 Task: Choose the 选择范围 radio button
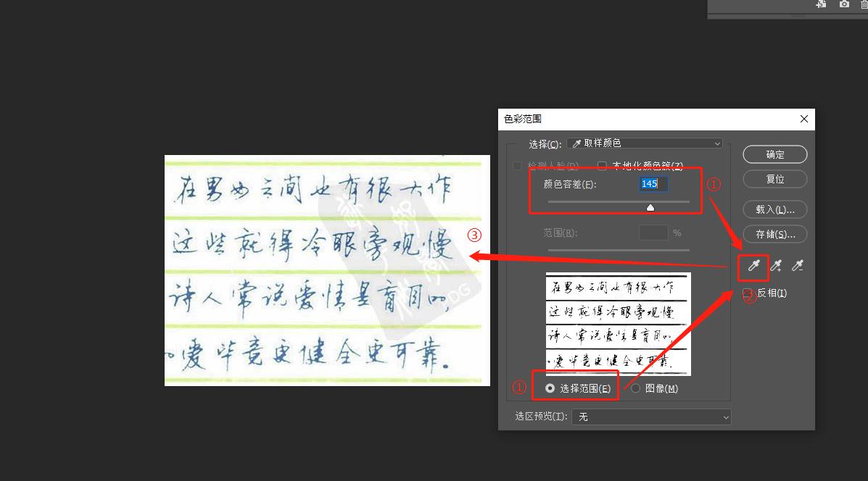(550, 388)
